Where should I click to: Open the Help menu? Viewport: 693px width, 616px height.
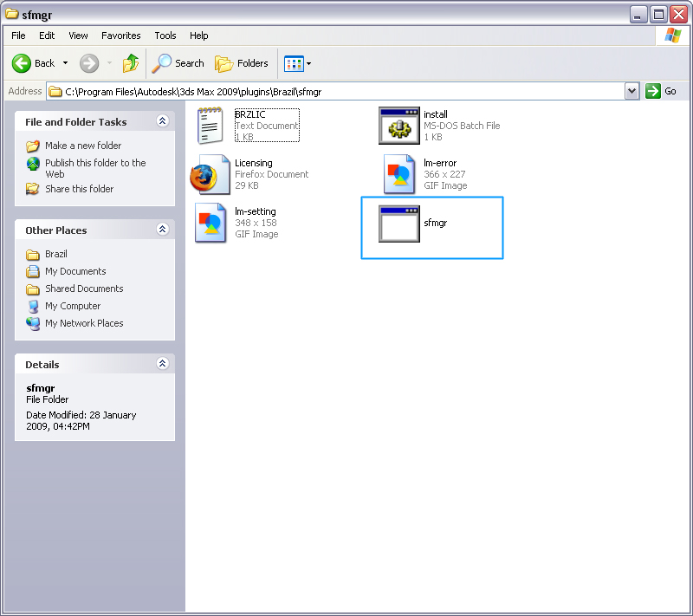coord(199,36)
